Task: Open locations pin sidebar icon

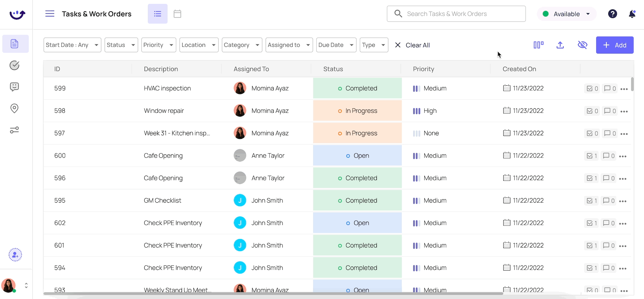Action: [14, 108]
